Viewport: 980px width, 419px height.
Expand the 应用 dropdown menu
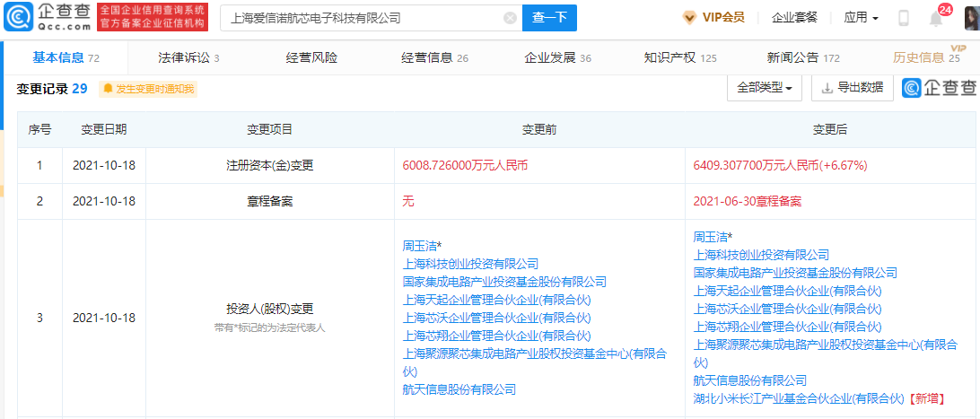[861, 17]
